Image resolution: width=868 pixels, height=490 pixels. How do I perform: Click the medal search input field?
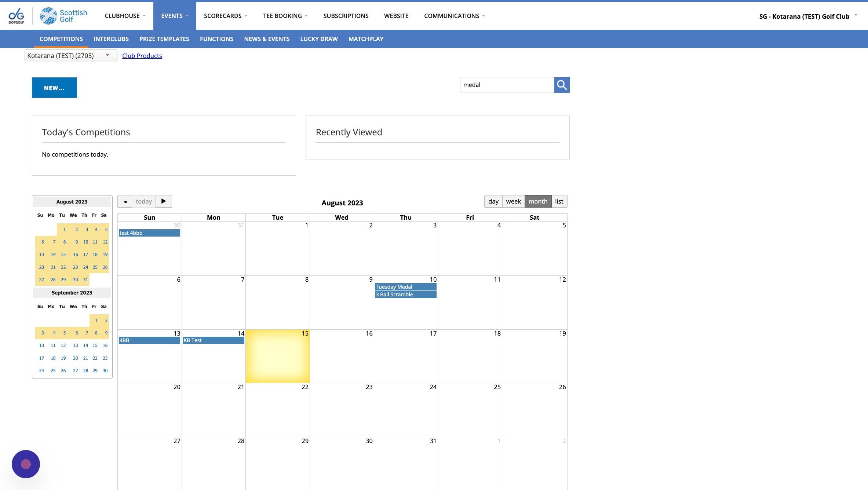click(x=507, y=85)
